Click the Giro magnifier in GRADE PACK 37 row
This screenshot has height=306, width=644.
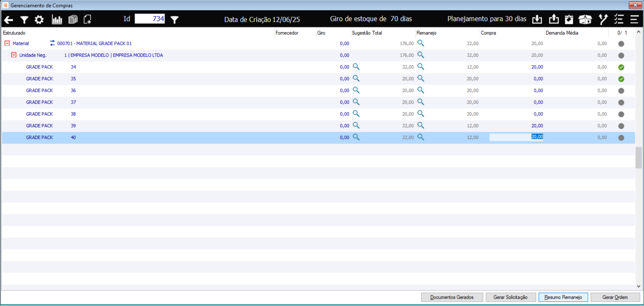[x=356, y=102]
